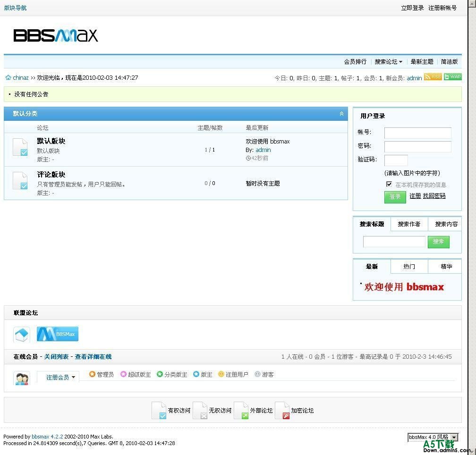Open the RSS feed icon

coord(433,77)
